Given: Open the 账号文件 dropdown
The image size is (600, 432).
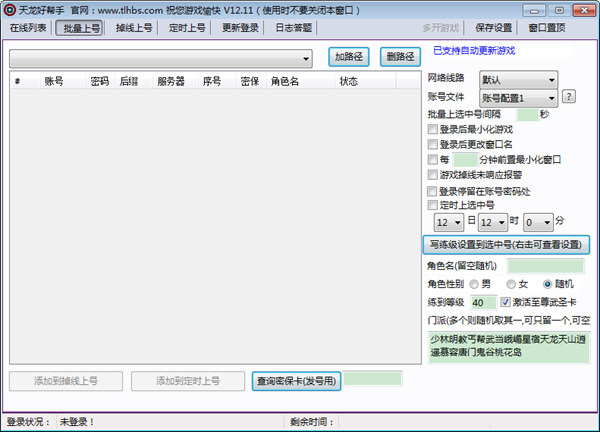Looking at the screenshot, I should tap(551, 97).
